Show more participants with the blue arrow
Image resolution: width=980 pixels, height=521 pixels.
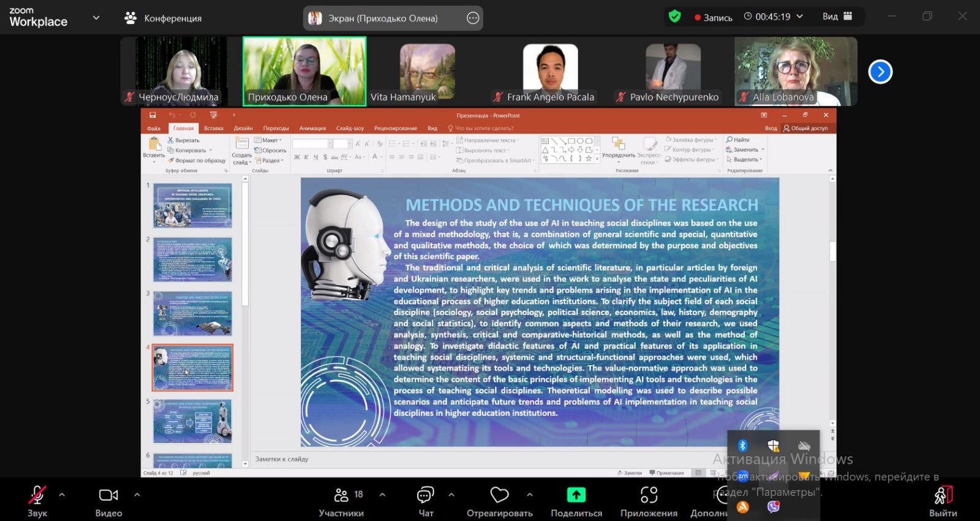(880, 72)
